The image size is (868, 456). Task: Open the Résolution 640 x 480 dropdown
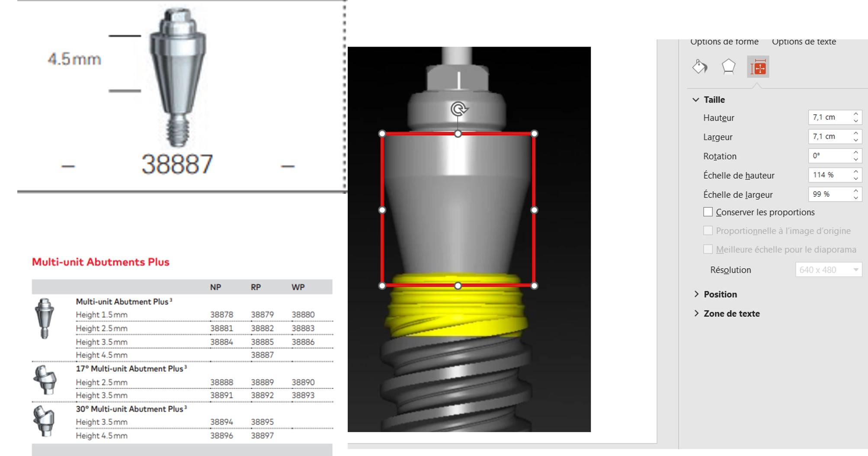855,270
